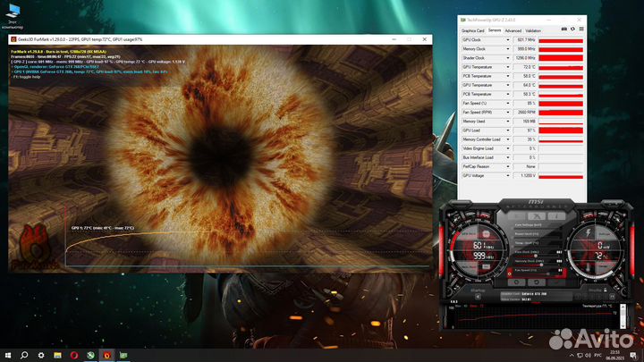Click the GPU base clock icon on left gauge
The width and height of the screenshot is (644, 362).
tap(486, 234)
